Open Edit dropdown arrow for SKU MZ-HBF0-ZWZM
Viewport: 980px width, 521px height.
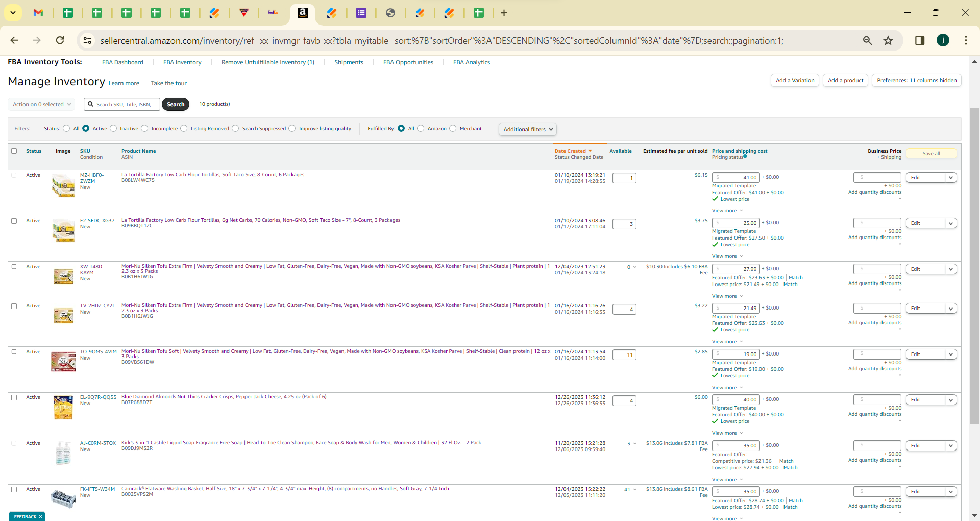point(951,178)
